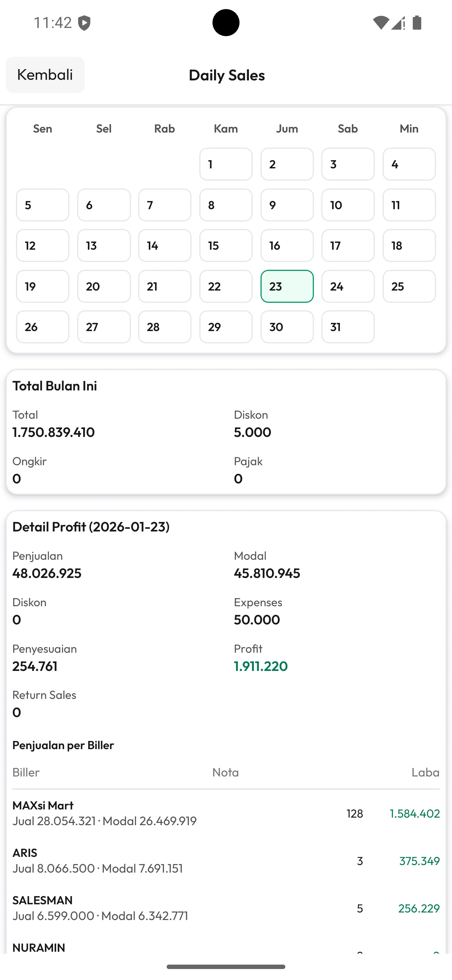Tap date 5 in the Sen column
This screenshot has width=452, height=980.
click(x=43, y=205)
